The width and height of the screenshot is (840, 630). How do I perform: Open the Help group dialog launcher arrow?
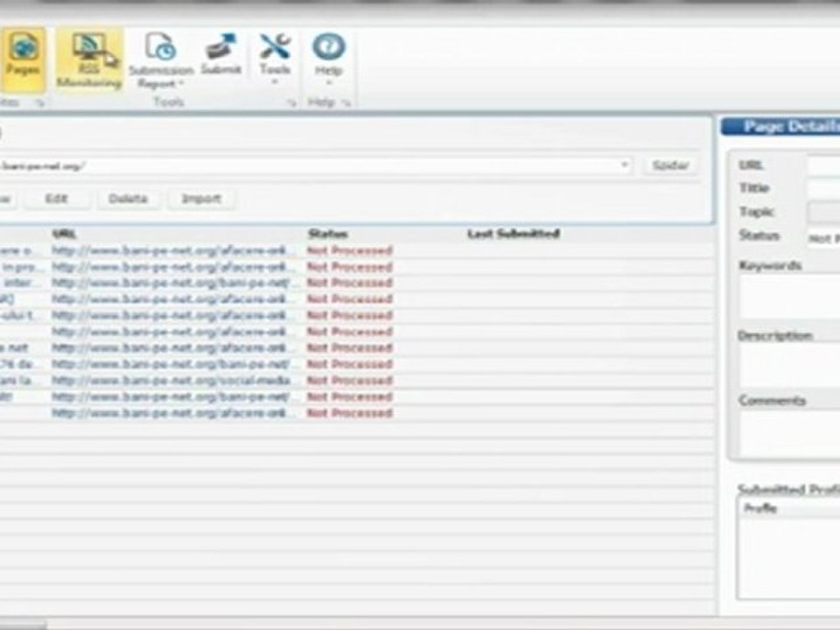point(346,102)
